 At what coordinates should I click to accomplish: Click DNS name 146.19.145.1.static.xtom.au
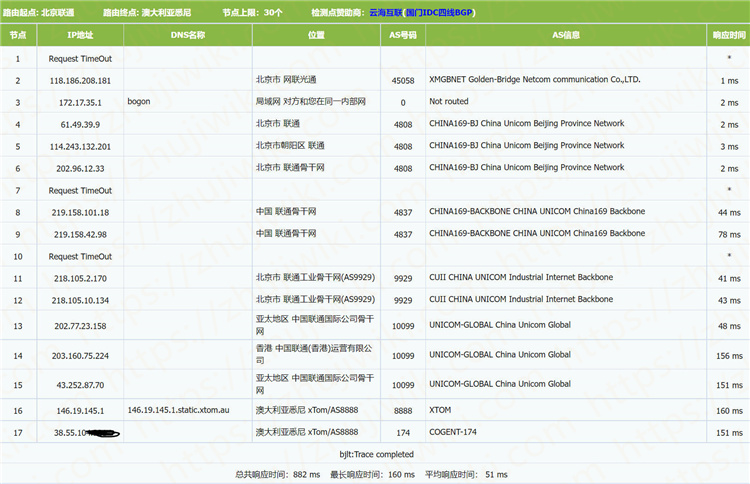pos(178,410)
